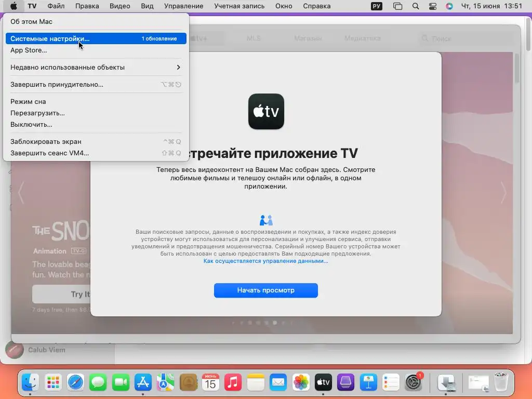
Task: Click the overlapping windows menu bar icon
Action: (397, 6)
